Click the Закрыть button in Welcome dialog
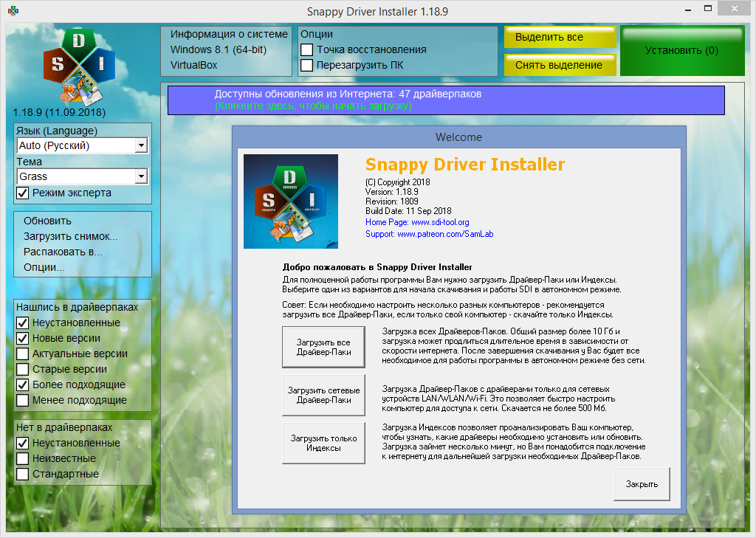756x538 pixels. 642,484
